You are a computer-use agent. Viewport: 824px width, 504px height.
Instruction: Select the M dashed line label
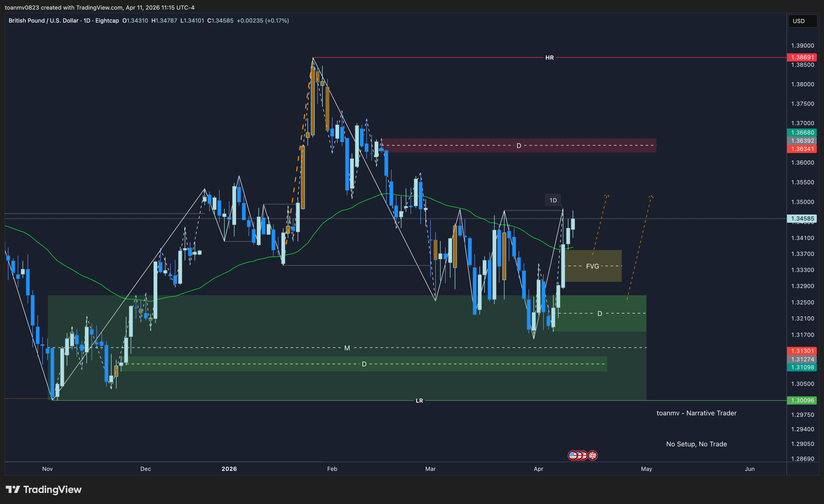(347, 348)
